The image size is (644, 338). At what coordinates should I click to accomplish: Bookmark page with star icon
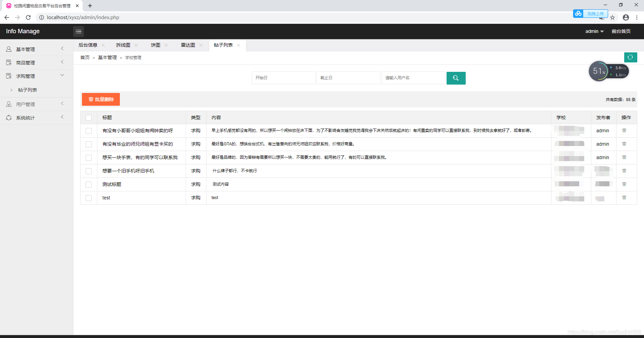click(612, 17)
